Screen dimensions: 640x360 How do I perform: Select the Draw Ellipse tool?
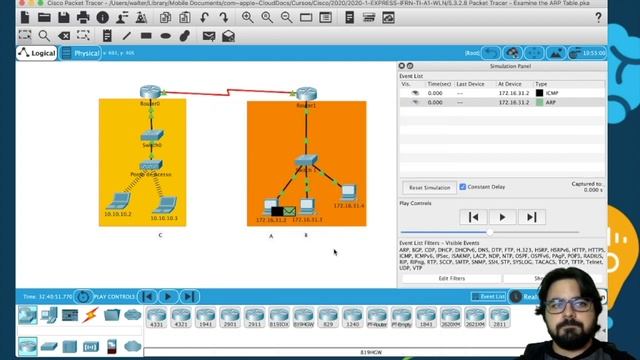[x=165, y=36]
